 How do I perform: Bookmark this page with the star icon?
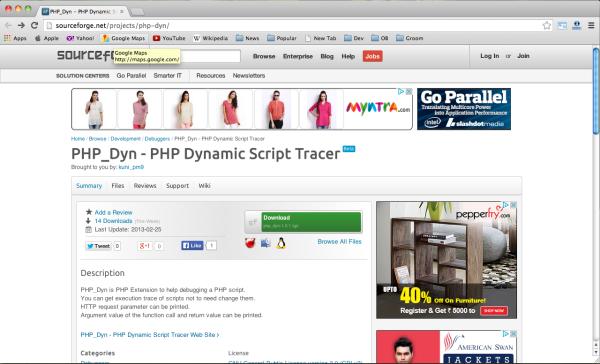pos(547,25)
